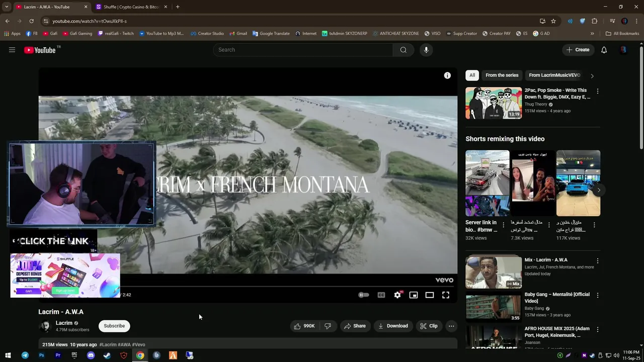Select the All filter chip
Screen dimensions: 644x362
(472, 75)
